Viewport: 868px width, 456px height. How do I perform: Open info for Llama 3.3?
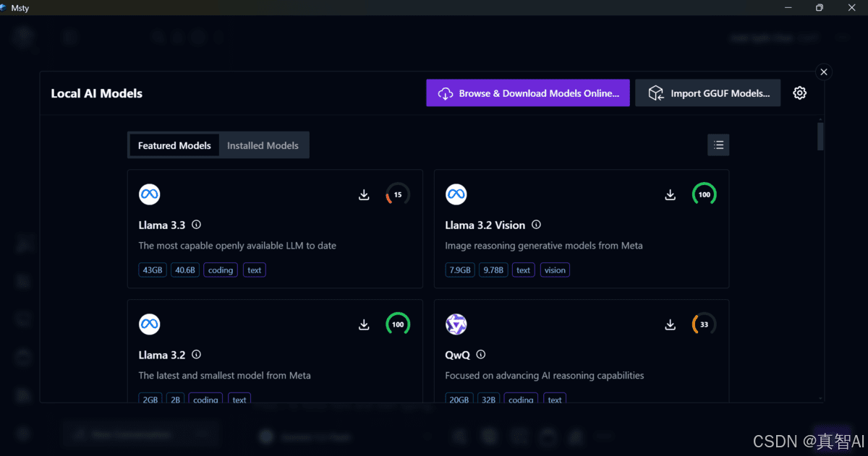197,225
